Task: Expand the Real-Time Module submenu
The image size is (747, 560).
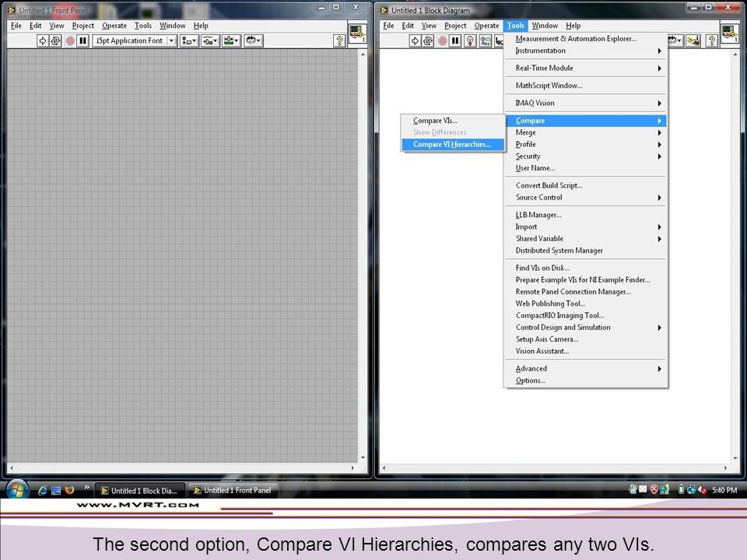Action: coord(585,68)
